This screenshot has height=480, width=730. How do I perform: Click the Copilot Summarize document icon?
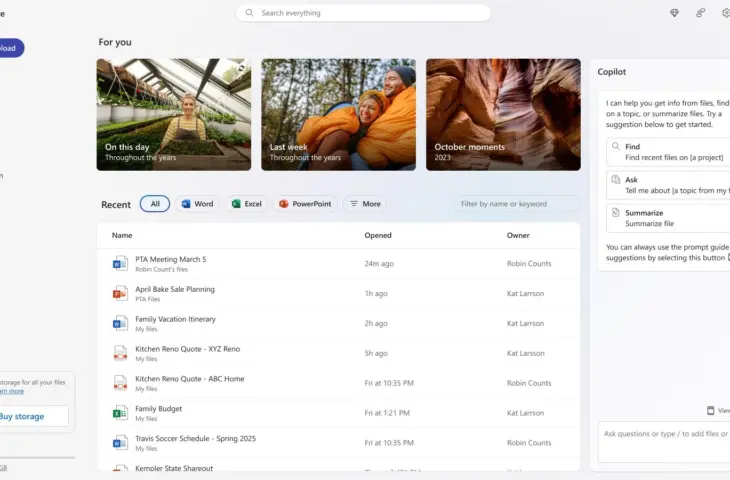[615, 212]
